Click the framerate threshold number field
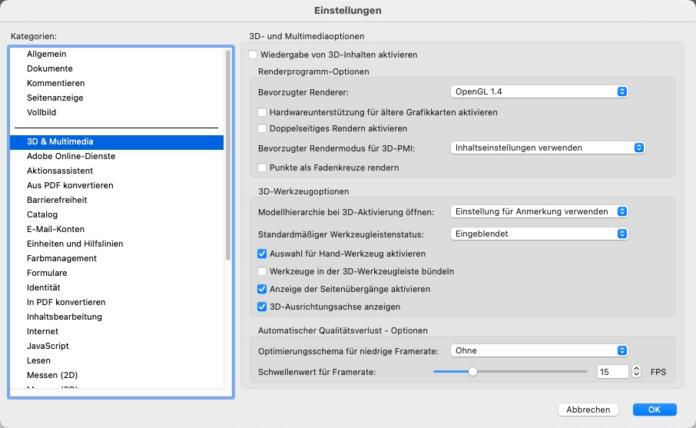 [x=610, y=371]
